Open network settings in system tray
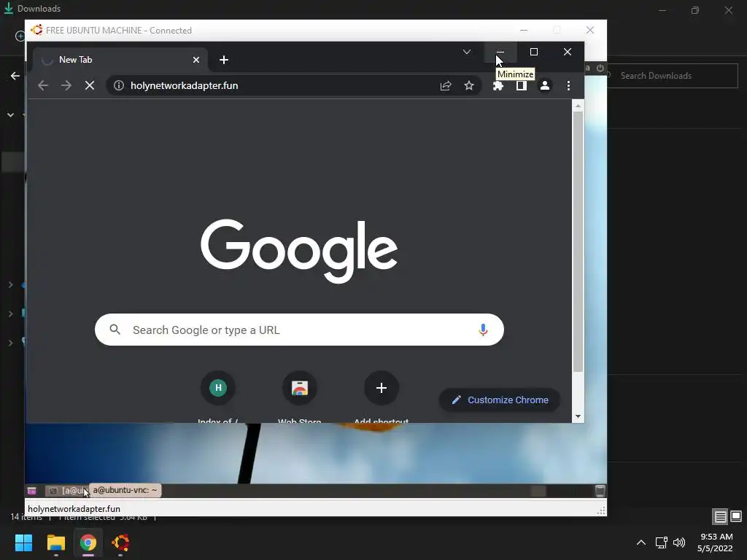The height and width of the screenshot is (560, 747). pyautogui.click(x=661, y=542)
